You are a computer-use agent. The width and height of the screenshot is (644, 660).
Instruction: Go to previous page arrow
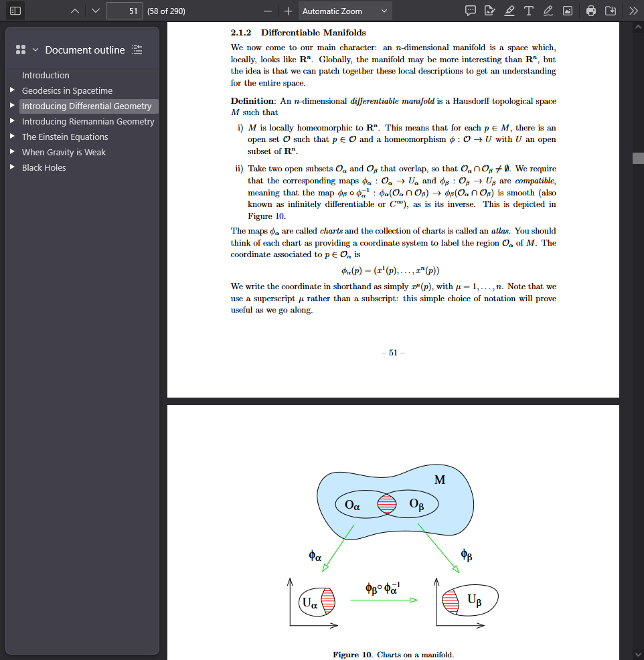pyautogui.click(x=75, y=11)
